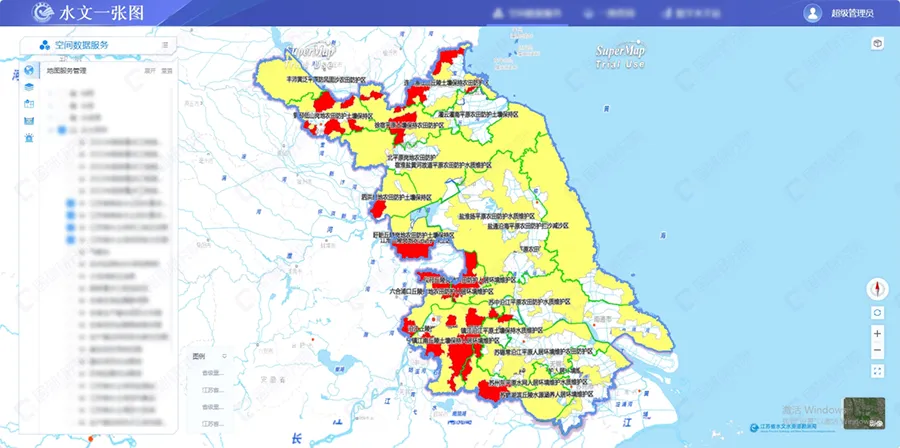The width and height of the screenshot is (900, 448).
Task: Open the 超级管理员 user account
Action: pyautogui.click(x=840, y=13)
